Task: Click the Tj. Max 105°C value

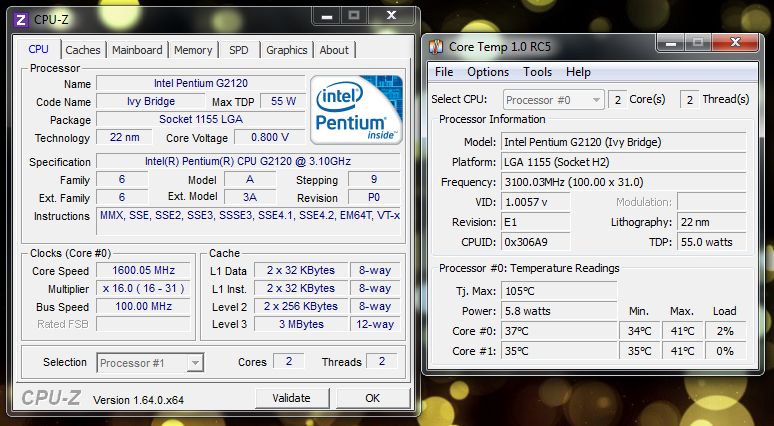Action: 559,291
